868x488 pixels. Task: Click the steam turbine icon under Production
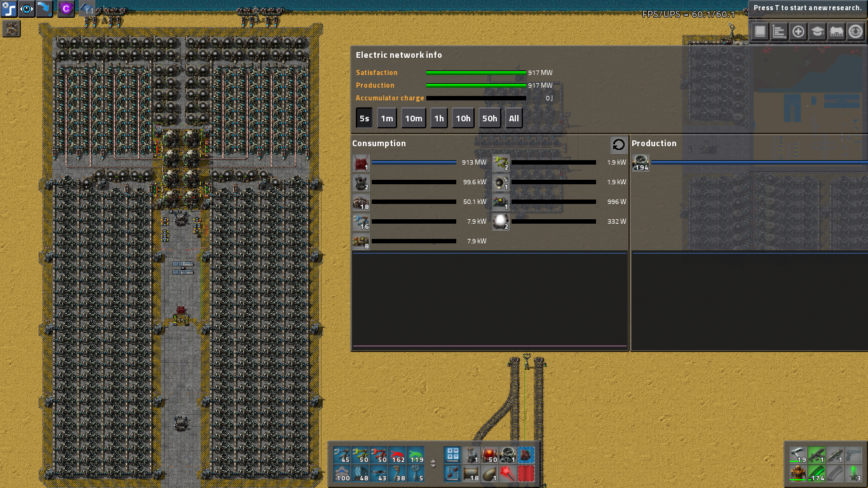[641, 163]
